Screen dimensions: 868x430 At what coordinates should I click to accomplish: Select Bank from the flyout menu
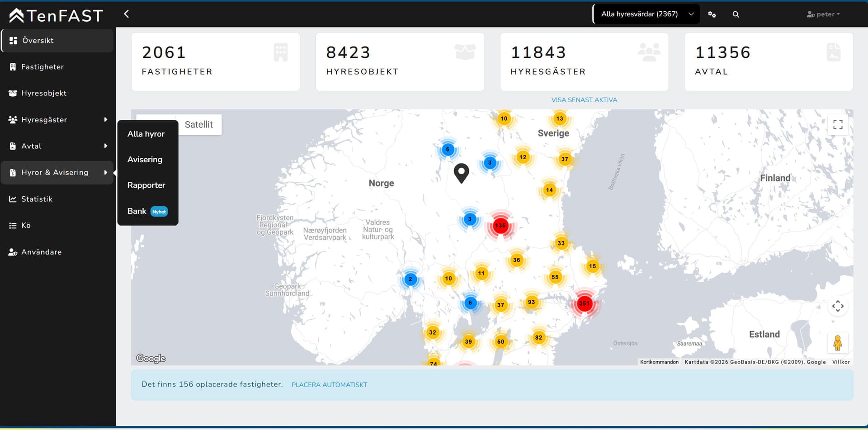point(147,211)
